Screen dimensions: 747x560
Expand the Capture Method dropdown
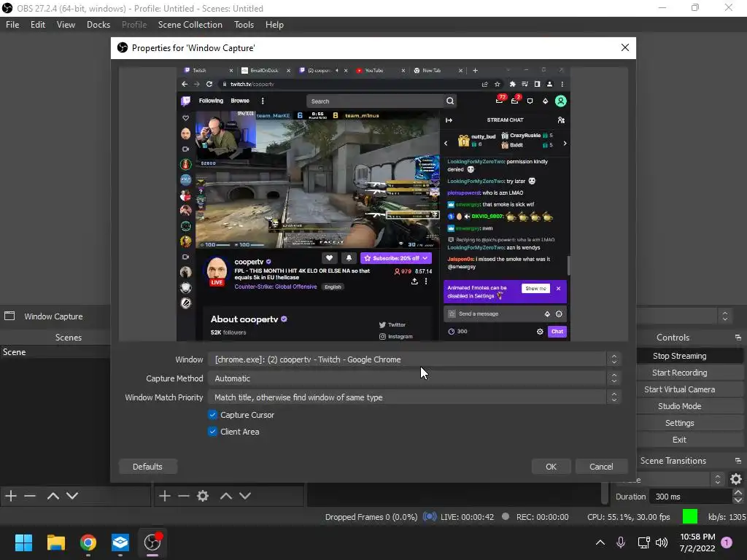coord(614,378)
